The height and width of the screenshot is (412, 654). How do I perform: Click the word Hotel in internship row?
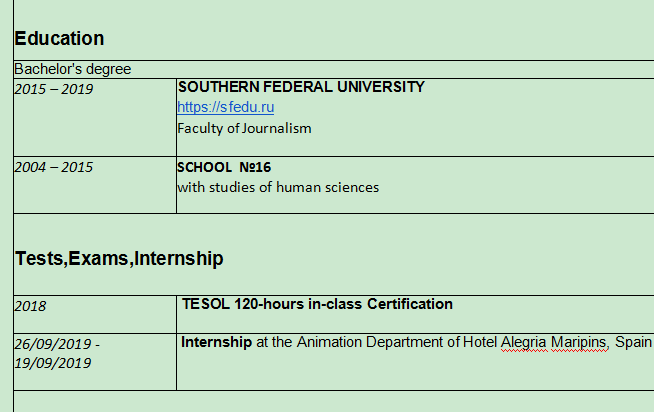tap(480, 342)
